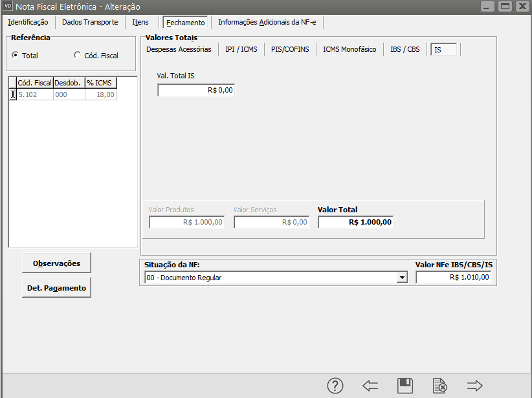Click the cancel document icon

440,386
